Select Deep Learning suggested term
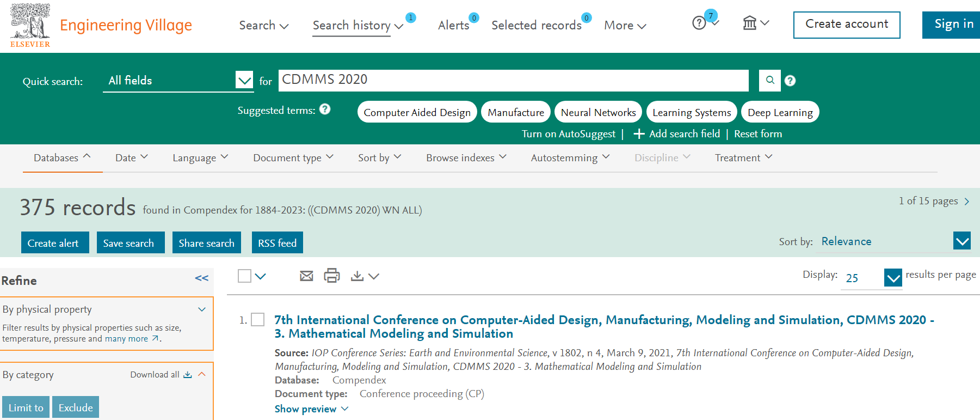 [780, 112]
